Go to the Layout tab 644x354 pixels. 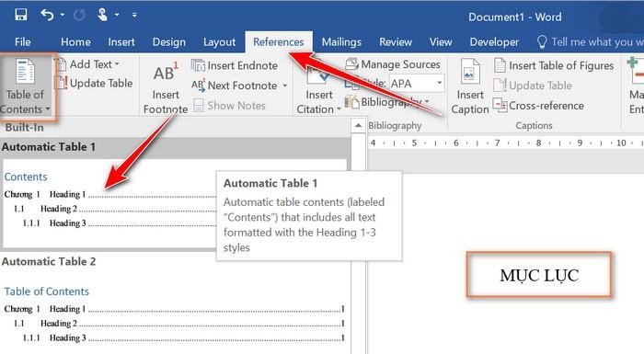[219, 42]
